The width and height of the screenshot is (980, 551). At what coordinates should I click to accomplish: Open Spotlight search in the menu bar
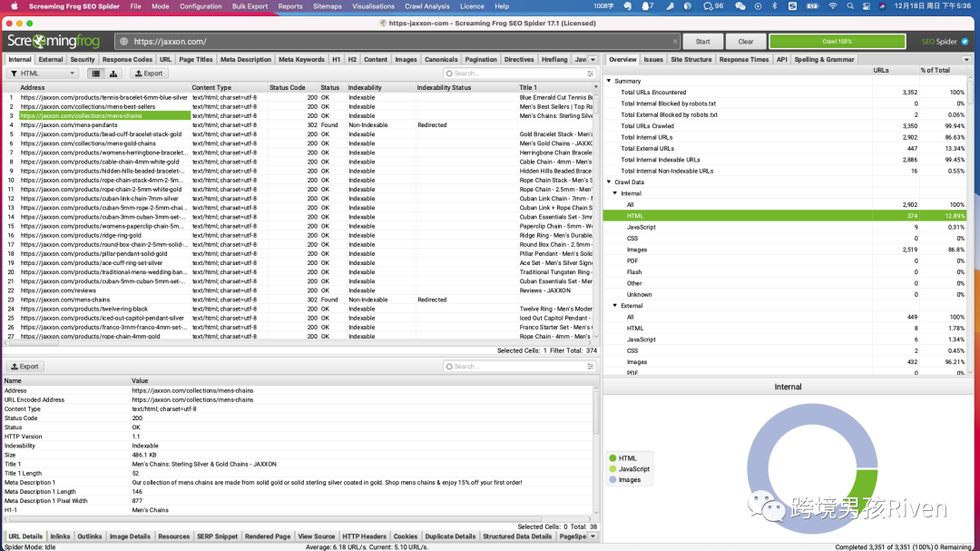pyautogui.click(x=850, y=6)
